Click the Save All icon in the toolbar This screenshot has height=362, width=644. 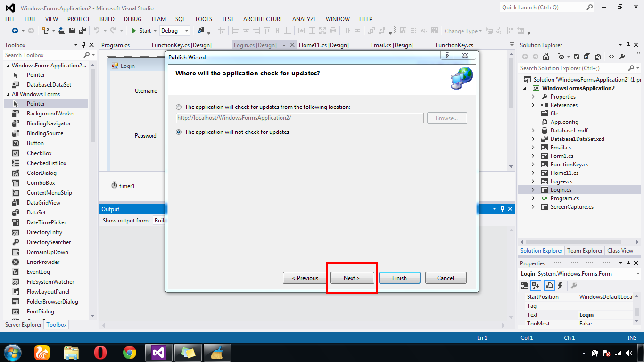coord(82,30)
